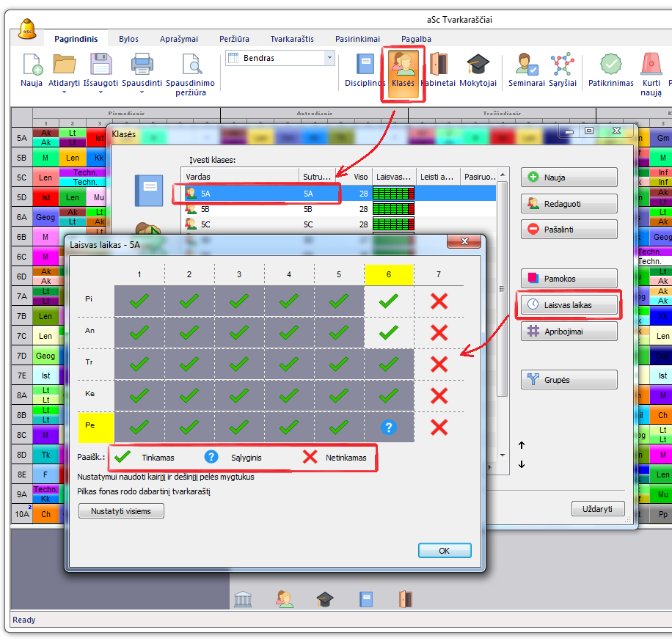672x641 pixels.
Task: Open the Disciplinos subjects icon
Action: (x=365, y=65)
